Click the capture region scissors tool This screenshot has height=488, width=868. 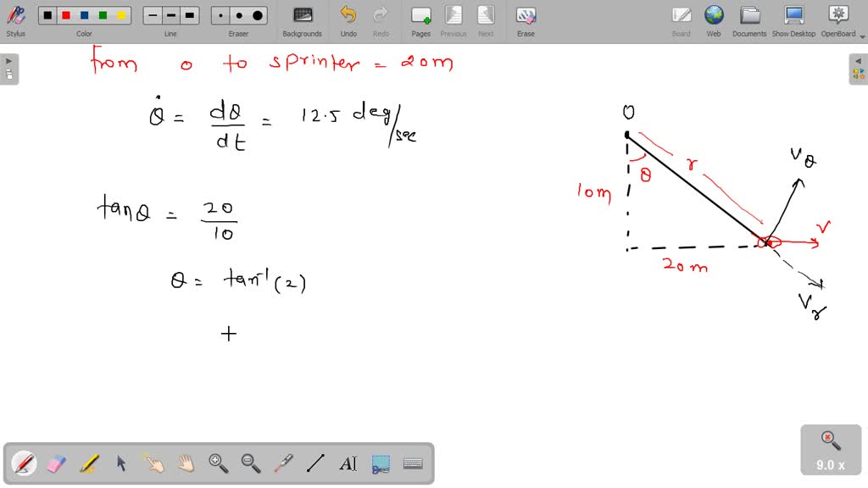(x=381, y=463)
